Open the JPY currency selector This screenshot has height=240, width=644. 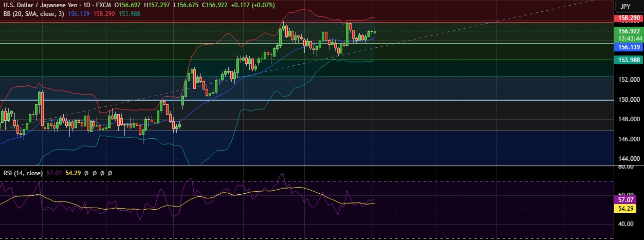625,6
